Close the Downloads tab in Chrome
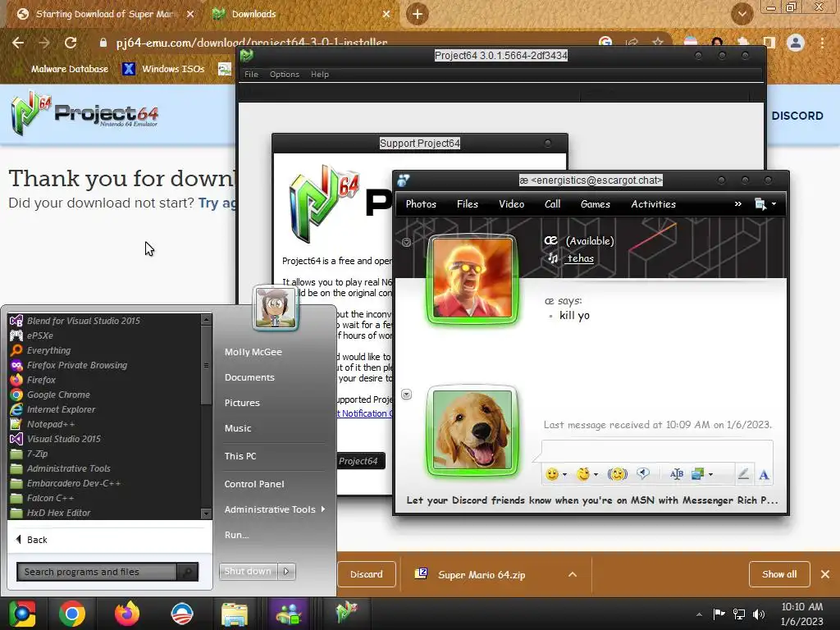 (x=386, y=14)
